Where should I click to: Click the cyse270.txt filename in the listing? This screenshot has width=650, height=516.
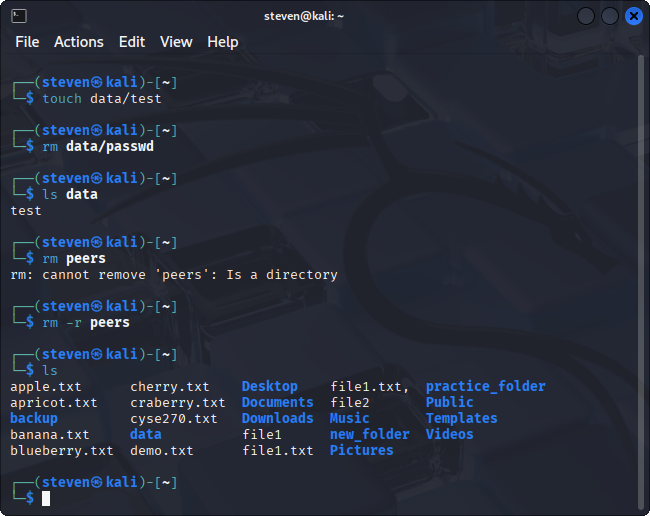(x=173, y=418)
